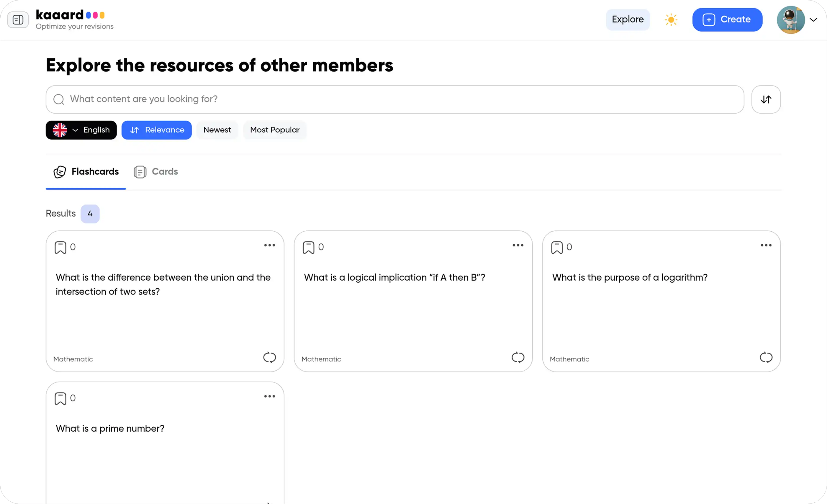The height and width of the screenshot is (504, 827).
Task: Open the Explore page
Action: (628, 19)
